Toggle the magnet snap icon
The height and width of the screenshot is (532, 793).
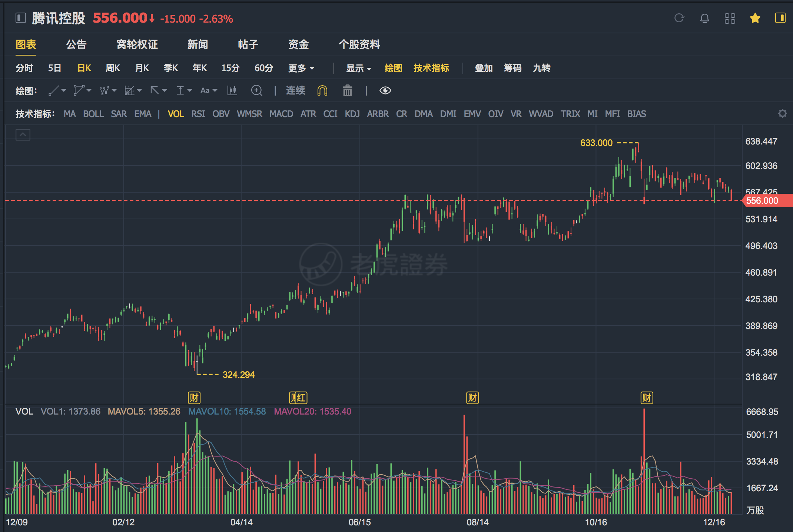(322, 90)
